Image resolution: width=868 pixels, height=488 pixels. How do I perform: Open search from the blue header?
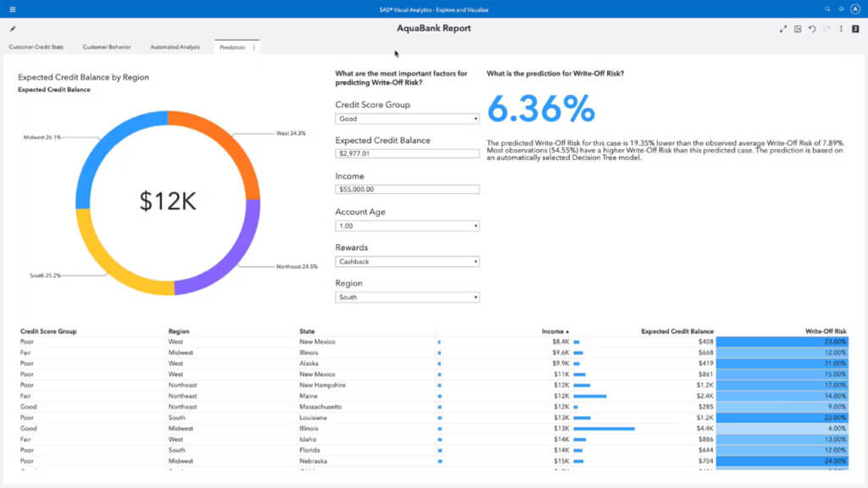pos(827,9)
